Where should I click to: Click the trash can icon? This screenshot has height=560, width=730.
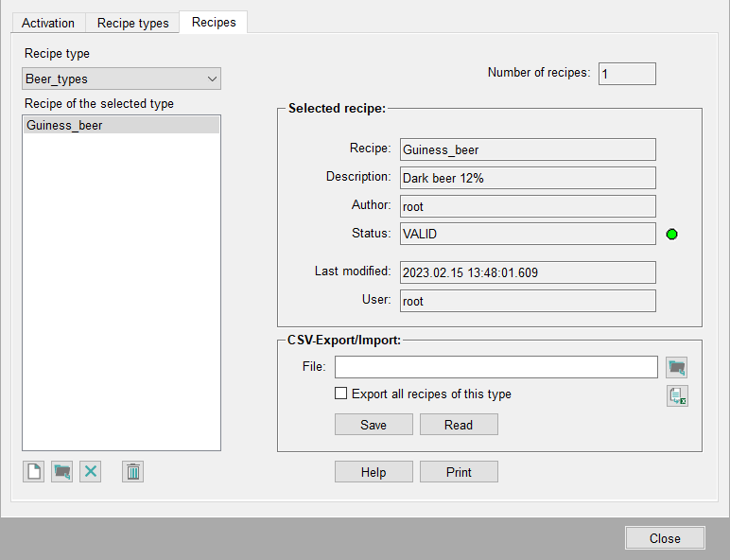tap(133, 471)
